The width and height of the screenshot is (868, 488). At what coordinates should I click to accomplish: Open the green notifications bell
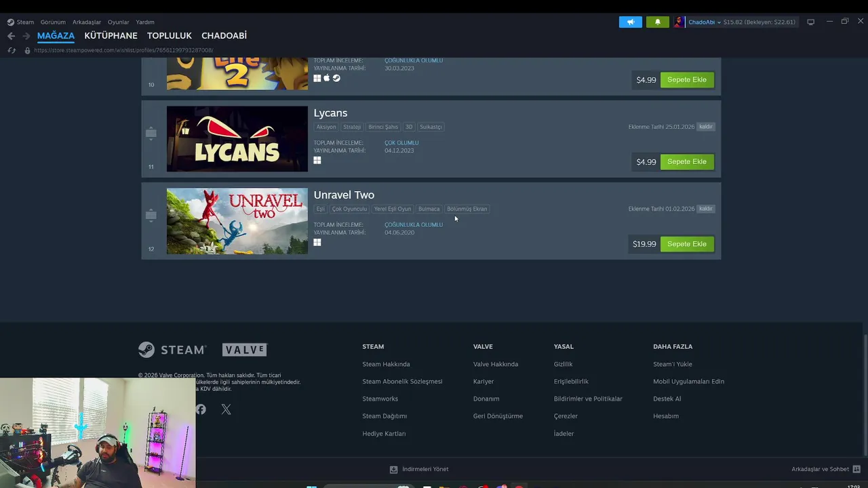pos(657,22)
